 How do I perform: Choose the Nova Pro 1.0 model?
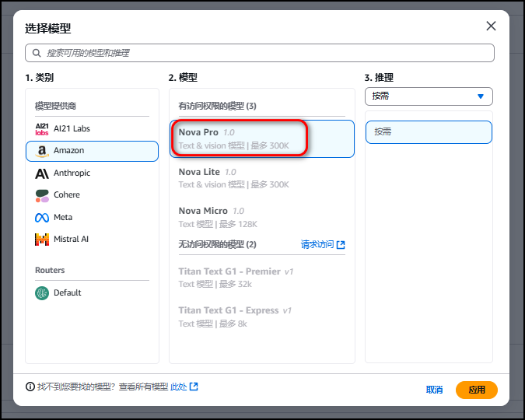(x=262, y=138)
